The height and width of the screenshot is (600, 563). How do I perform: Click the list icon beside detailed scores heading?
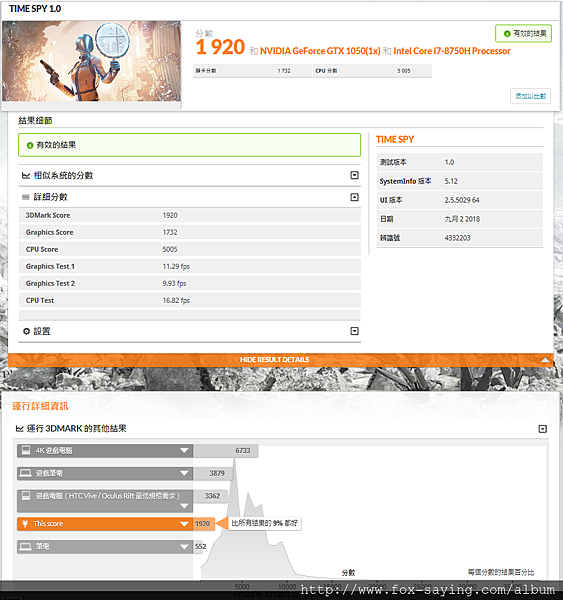[x=26, y=197]
